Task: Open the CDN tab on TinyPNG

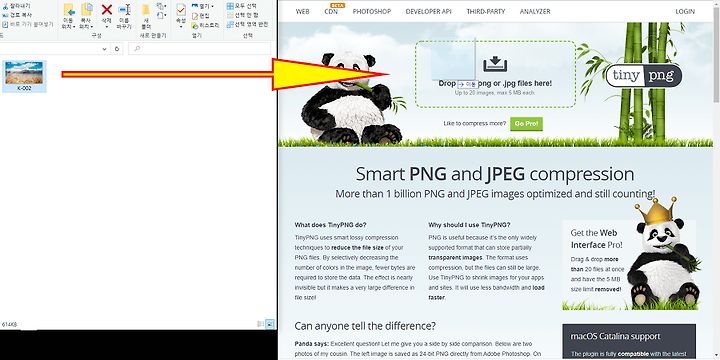Action: tap(331, 11)
